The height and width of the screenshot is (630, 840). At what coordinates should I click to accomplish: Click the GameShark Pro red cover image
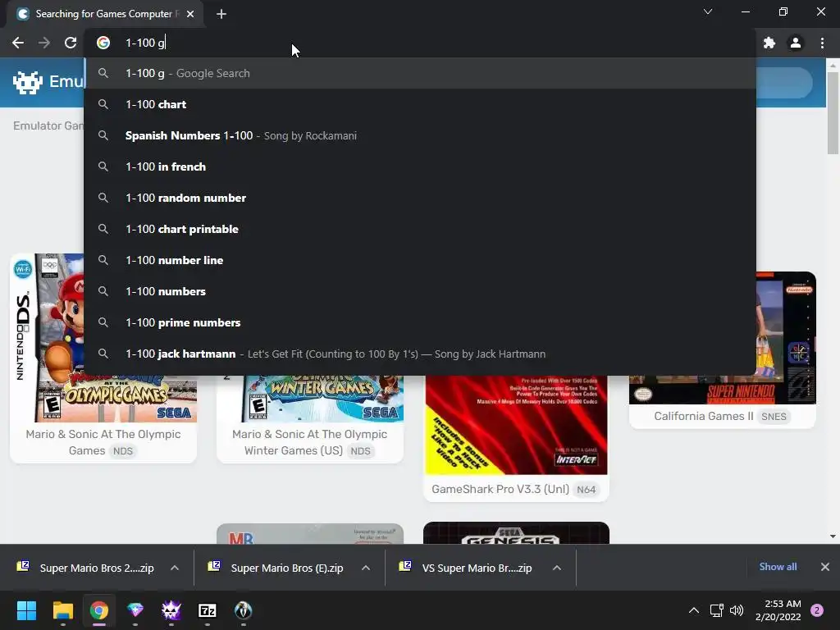(x=516, y=425)
